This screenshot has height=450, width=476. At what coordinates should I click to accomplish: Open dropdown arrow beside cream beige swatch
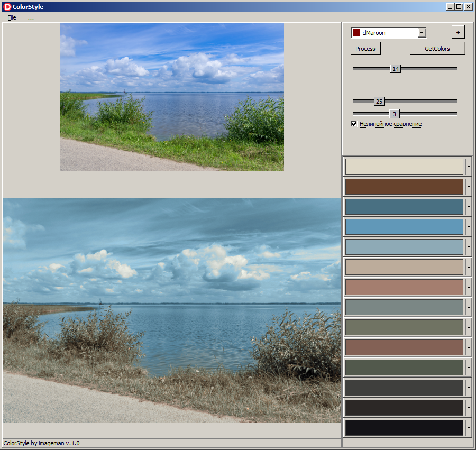[469, 167]
